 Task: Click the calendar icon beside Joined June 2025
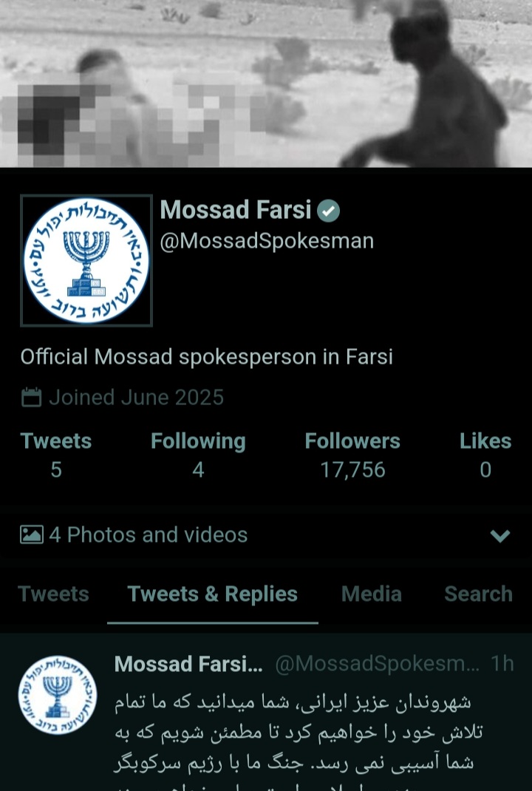pos(31,397)
